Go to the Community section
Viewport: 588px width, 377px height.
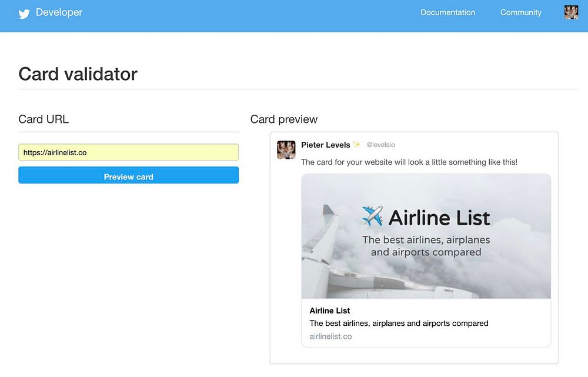[520, 12]
